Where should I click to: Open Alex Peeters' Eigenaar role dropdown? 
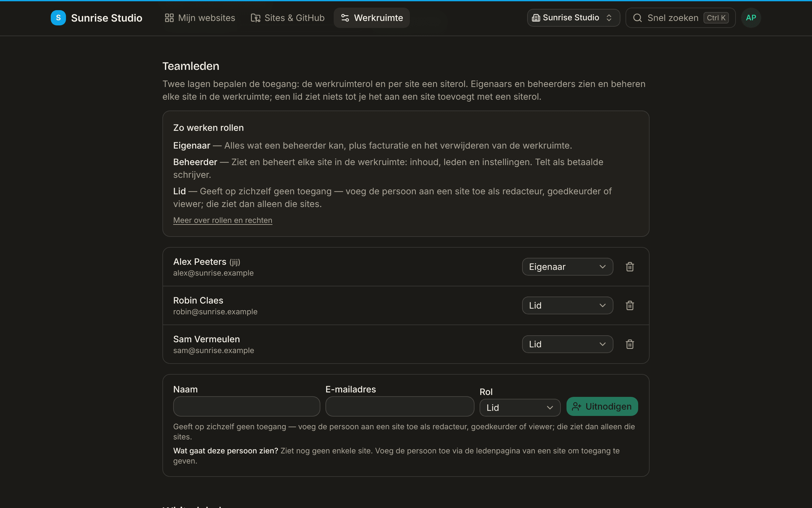click(x=567, y=267)
